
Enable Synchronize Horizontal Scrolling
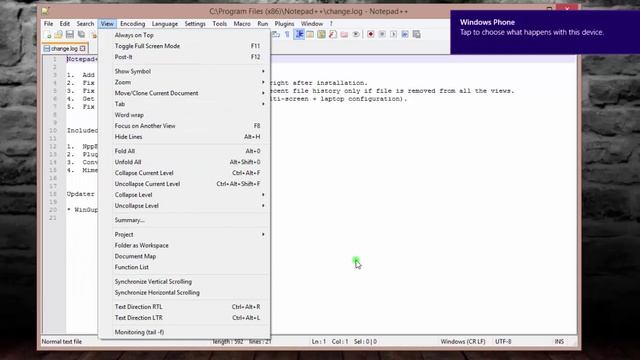[184, 293]
